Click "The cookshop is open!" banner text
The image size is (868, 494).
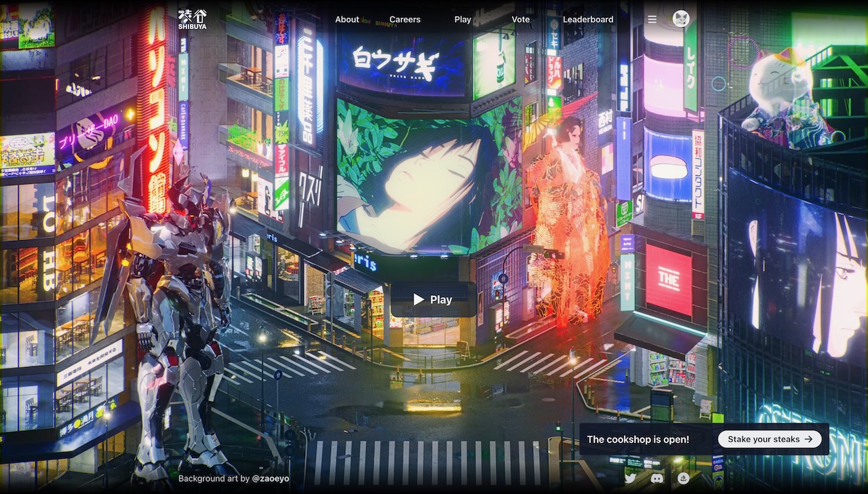637,439
